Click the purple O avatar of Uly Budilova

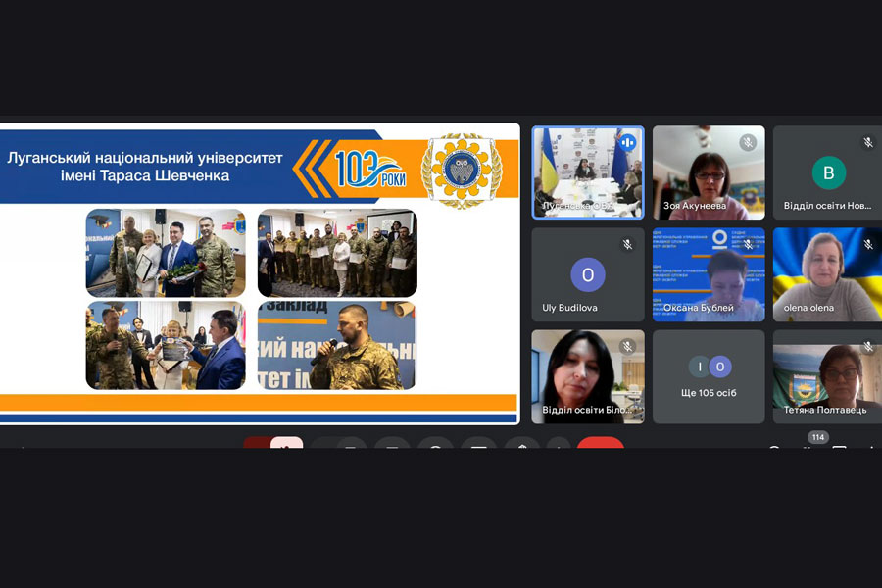tap(588, 274)
